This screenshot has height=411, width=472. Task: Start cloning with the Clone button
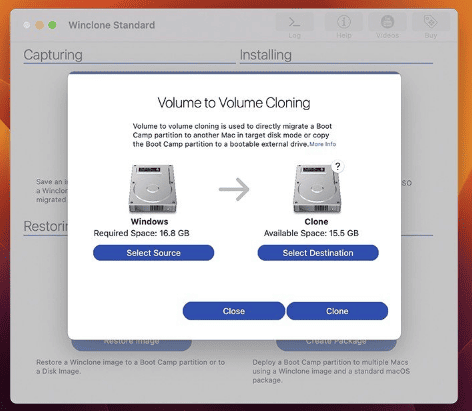[x=337, y=311]
